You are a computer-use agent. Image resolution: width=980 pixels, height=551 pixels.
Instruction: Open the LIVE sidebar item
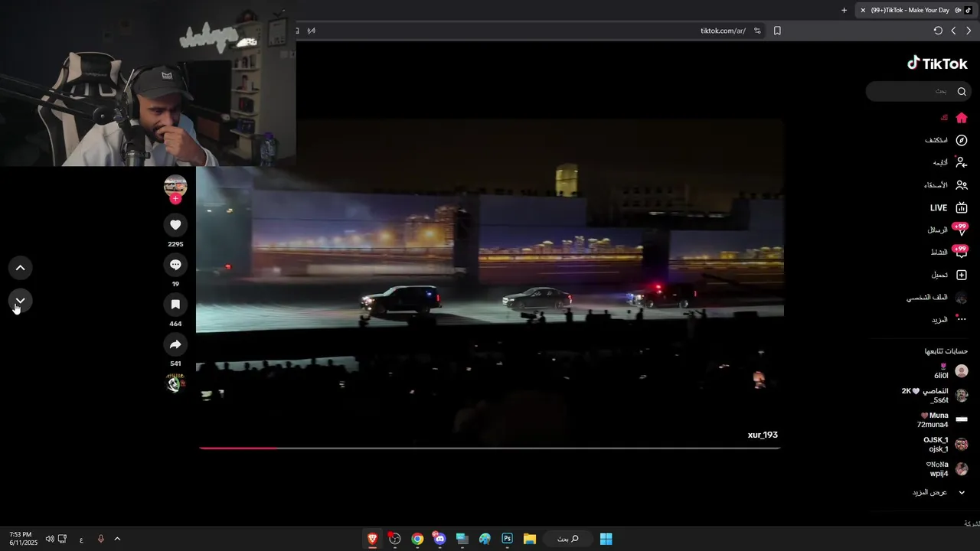[949, 207]
